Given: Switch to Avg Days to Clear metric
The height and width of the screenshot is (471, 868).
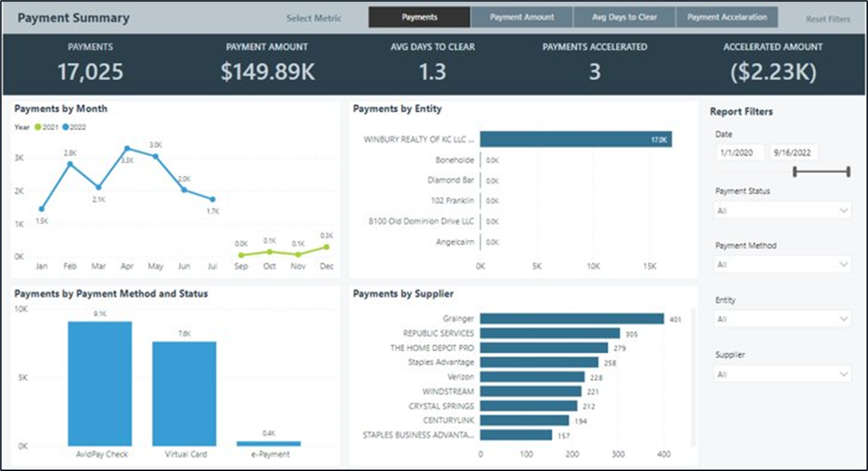Looking at the screenshot, I should coord(624,17).
